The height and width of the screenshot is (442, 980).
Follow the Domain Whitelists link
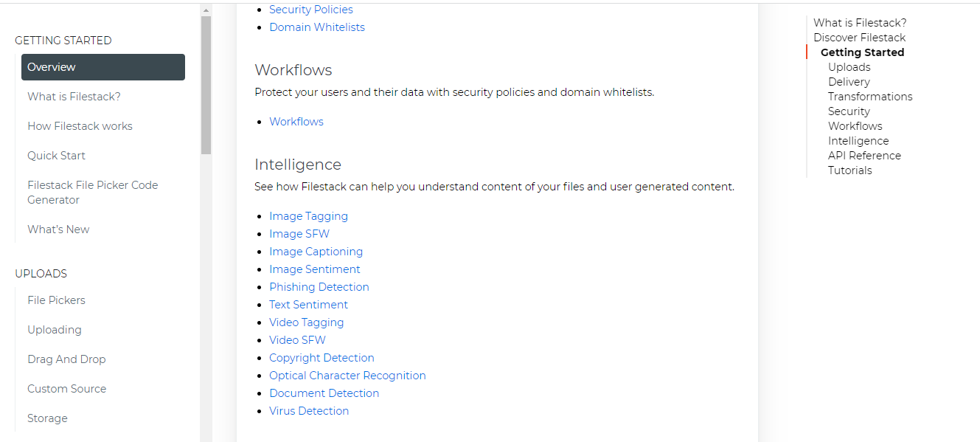pyautogui.click(x=316, y=27)
